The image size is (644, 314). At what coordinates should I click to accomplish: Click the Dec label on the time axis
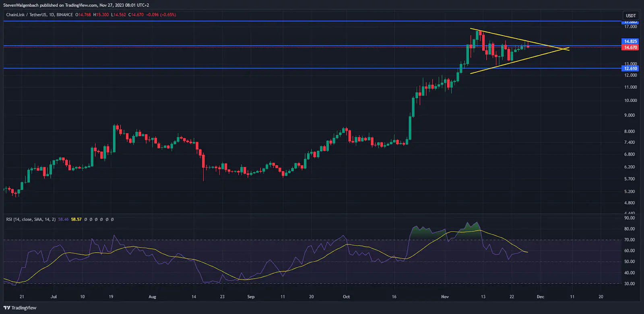(x=540, y=297)
